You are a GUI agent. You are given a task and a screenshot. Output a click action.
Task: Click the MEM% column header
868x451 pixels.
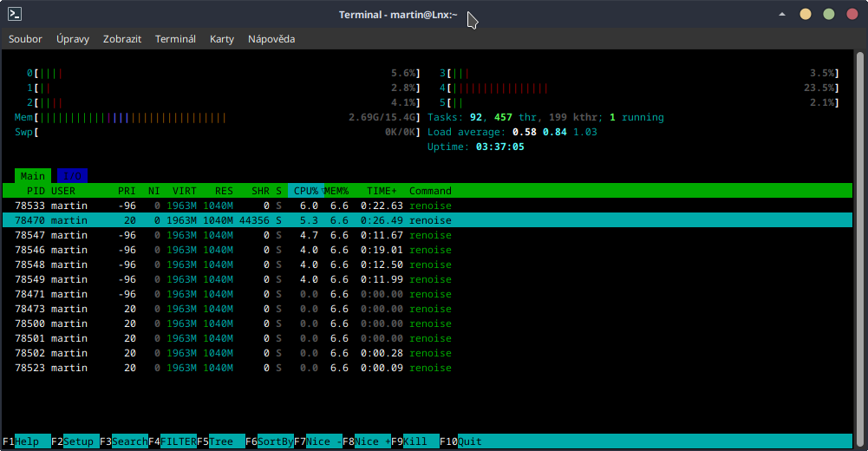tap(336, 191)
